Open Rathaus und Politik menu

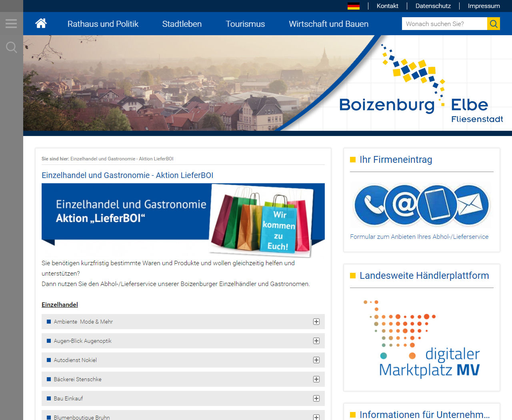tap(103, 24)
